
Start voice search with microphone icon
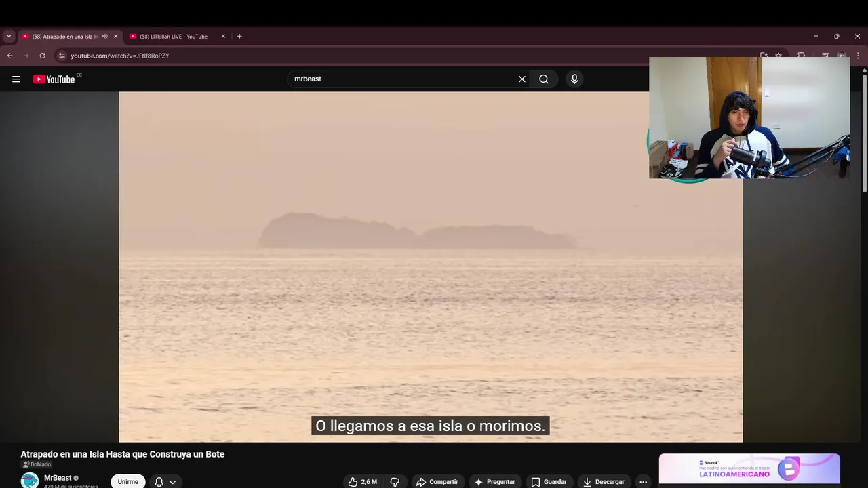point(574,79)
